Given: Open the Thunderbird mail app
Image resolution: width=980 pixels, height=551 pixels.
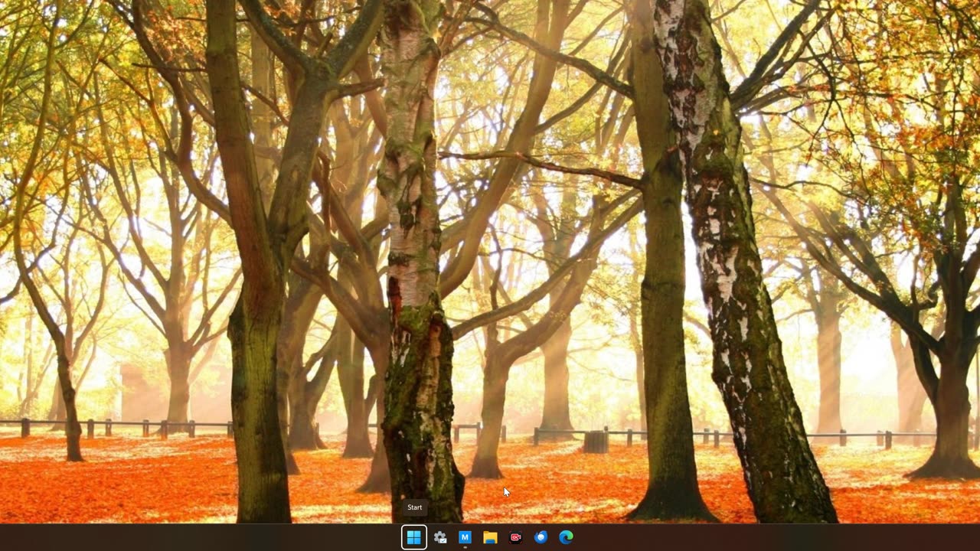Looking at the screenshot, I should pyautogui.click(x=541, y=537).
